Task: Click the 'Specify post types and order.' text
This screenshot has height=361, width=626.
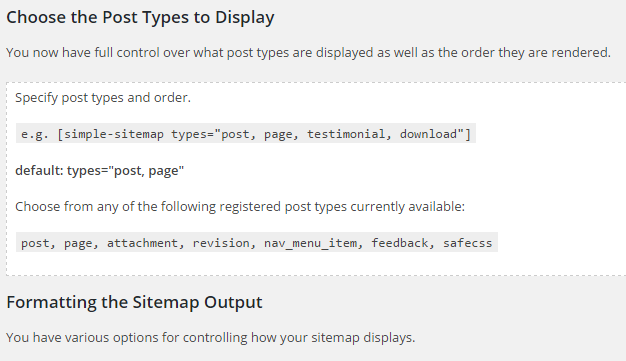Action: click(x=103, y=98)
